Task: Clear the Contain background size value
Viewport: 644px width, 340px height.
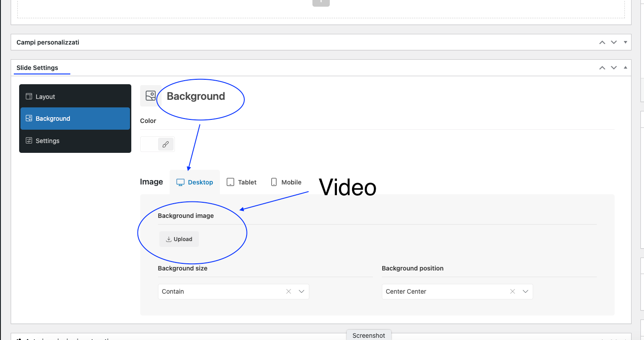Action: (288, 291)
